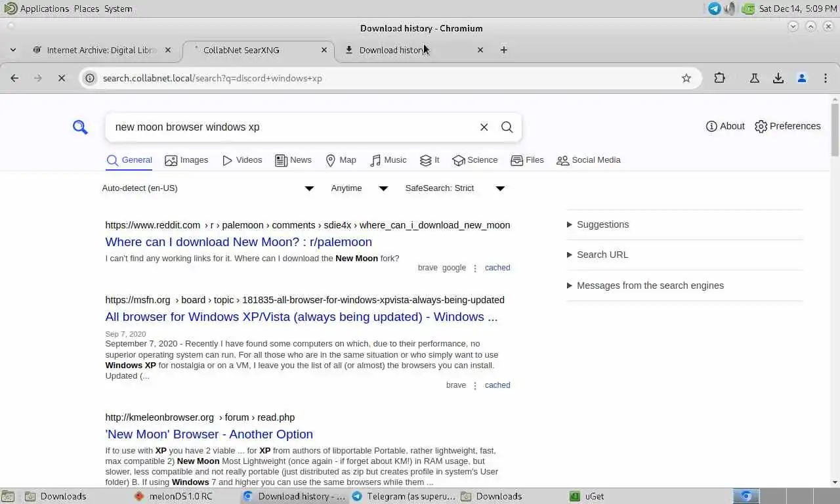Screen dimensions: 840x504
Task: Stop loading the page
Action: tap(62, 78)
